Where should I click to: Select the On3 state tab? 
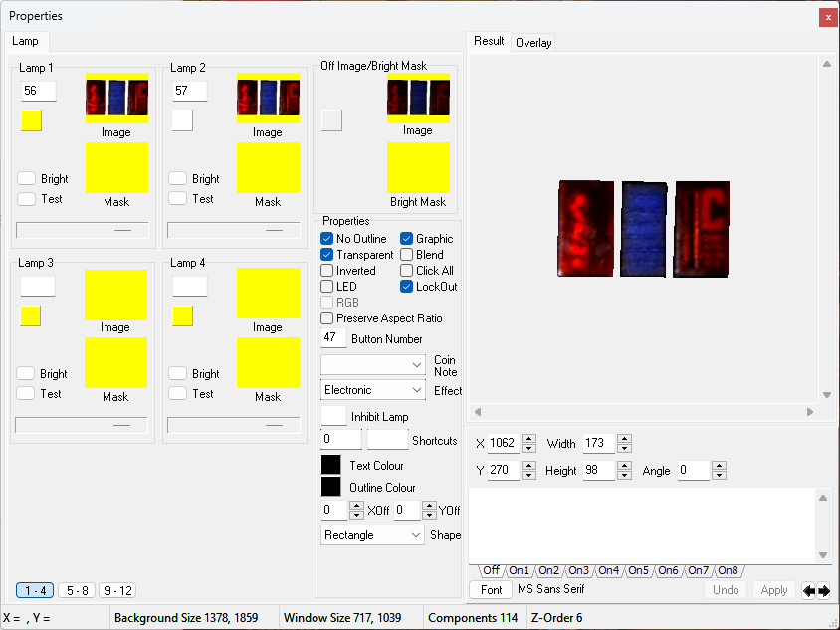pos(578,570)
